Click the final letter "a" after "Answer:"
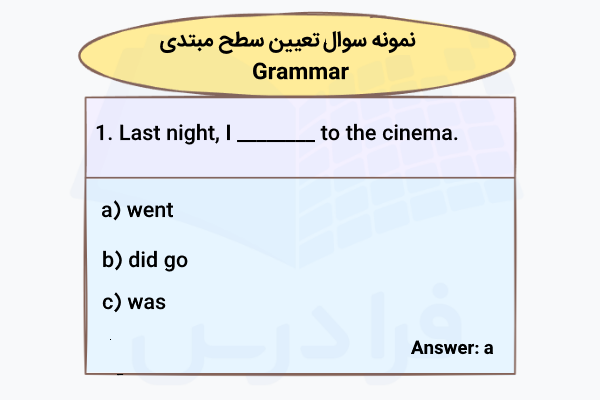The width and height of the screenshot is (600, 400). click(x=488, y=349)
